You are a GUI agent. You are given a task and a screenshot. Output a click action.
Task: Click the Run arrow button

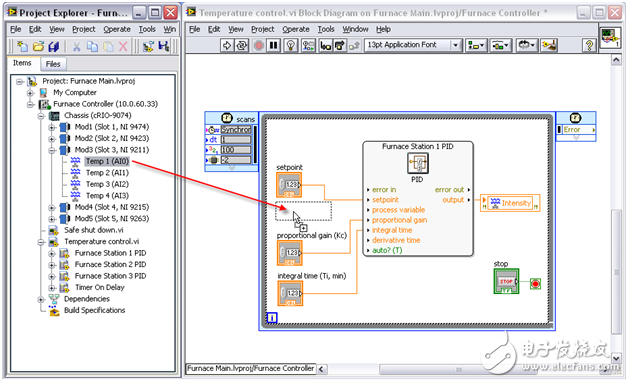point(227,45)
